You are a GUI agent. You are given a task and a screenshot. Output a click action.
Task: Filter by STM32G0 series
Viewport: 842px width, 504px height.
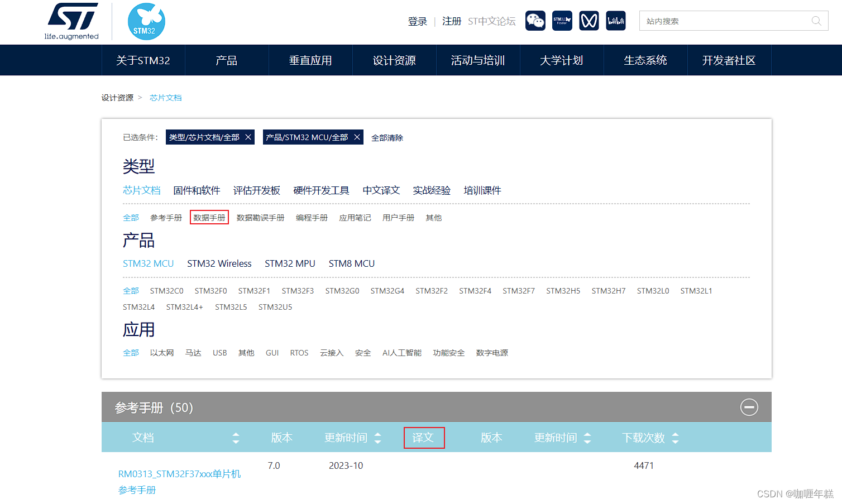[342, 291]
